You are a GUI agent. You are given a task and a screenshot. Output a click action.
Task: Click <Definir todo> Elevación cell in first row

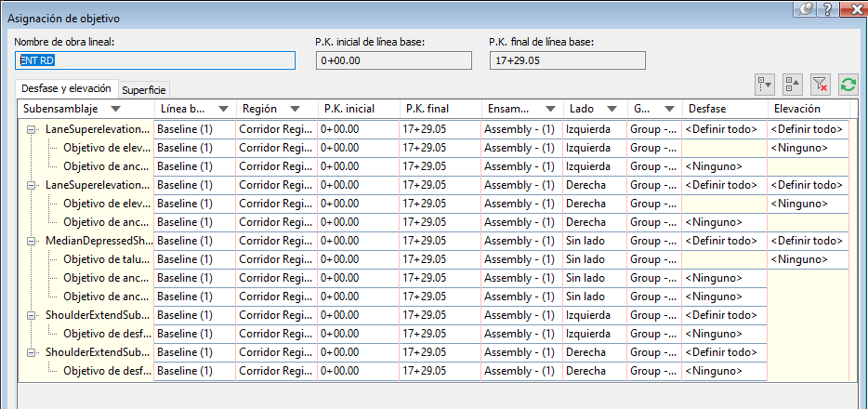pos(807,129)
